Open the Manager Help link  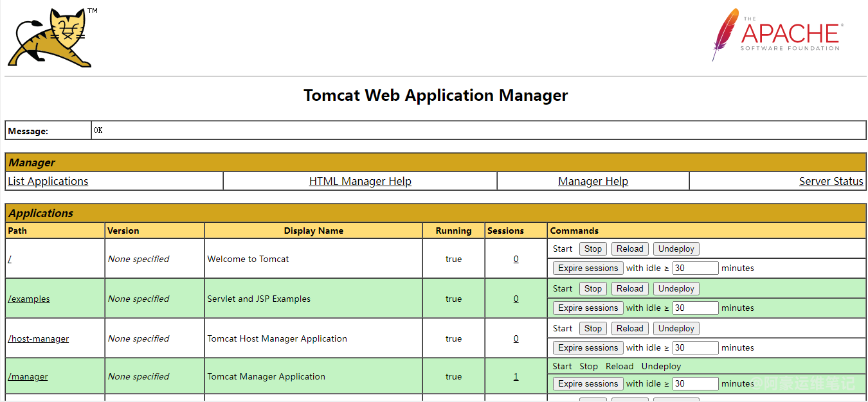[x=593, y=181]
